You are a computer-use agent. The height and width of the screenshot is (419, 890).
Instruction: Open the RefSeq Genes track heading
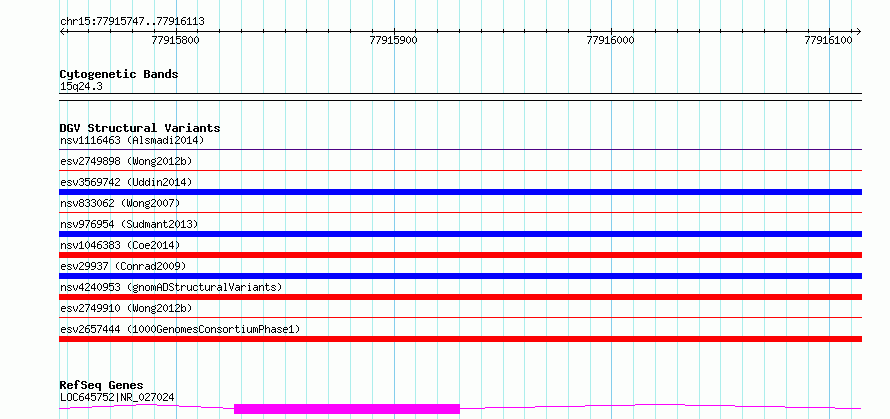[x=101, y=386]
